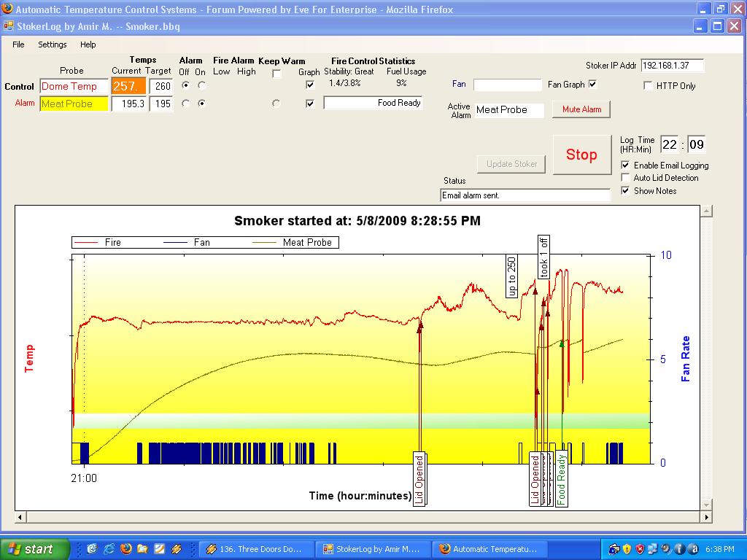
Task: Click the right arrow of the horizontal scrollbar
Action: tap(705, 517)
